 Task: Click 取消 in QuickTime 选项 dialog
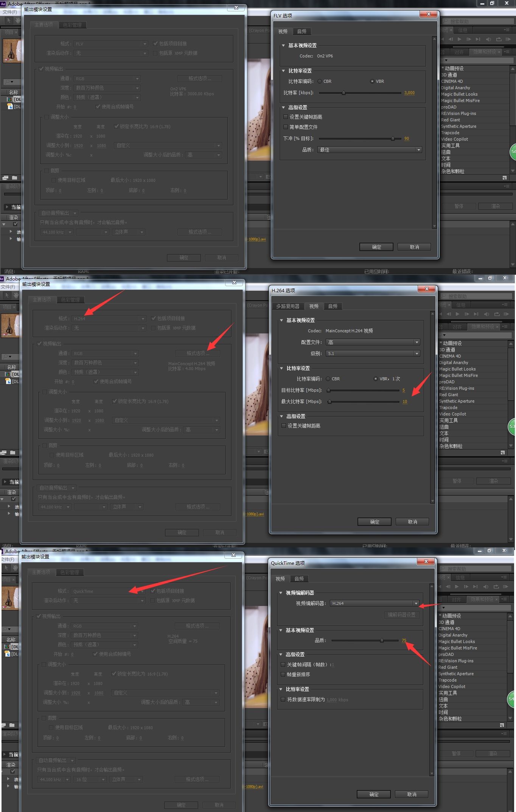[412, 794]
